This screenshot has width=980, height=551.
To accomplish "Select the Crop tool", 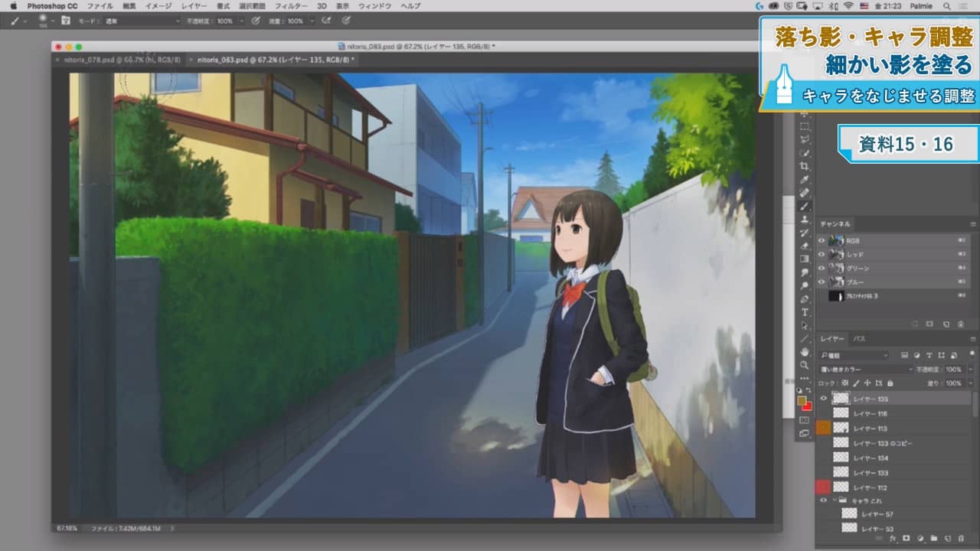I will click(x=805, y=166).
